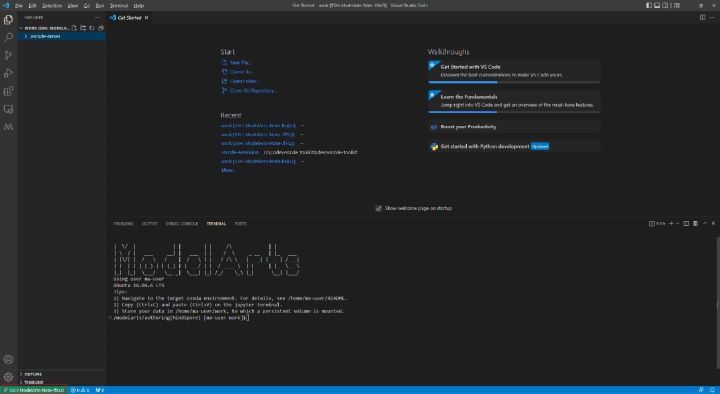Click the notifications bell in status bar
Image resolution: width=720 pixels, height=394 pixels.
tap(712, 390)
